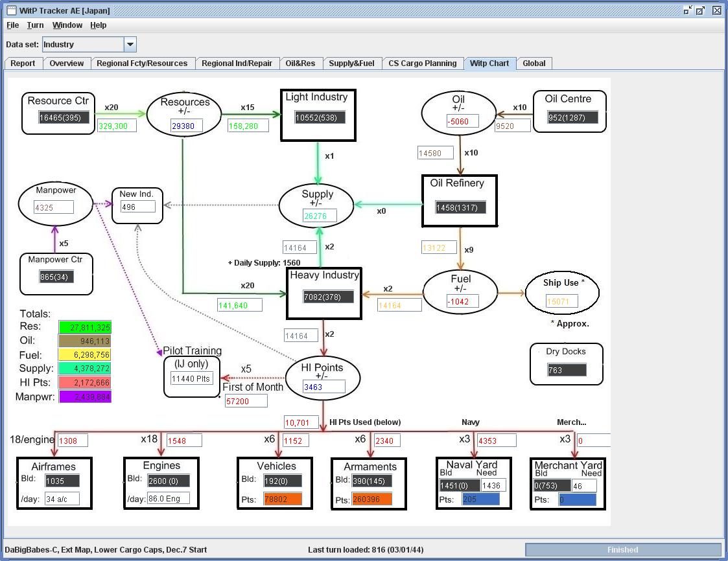Click the Pilot Training 11440 Plts field
This screenshot has width=728, height=561.
tap(192, 378)
